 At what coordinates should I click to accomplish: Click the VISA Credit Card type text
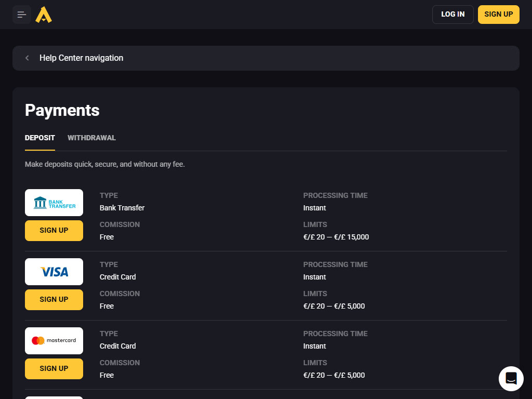tap(118, 277)
